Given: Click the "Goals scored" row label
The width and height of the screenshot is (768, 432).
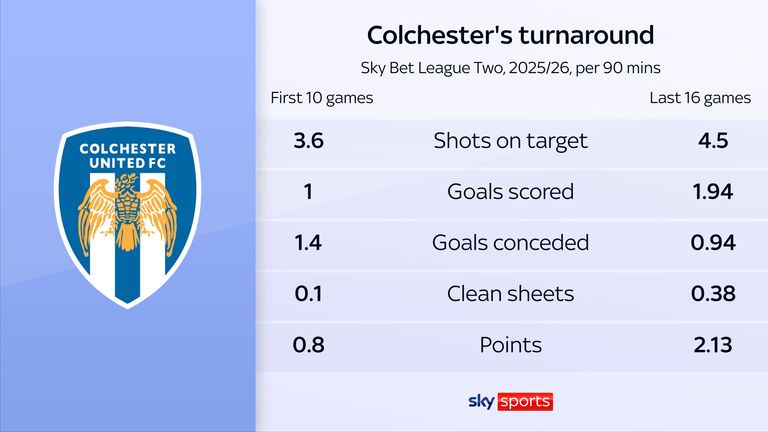Looking at the screenshot, I should tap(510, 191).
